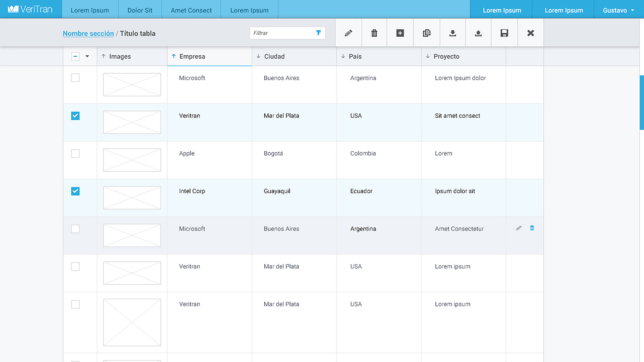Open the Amet Consect nav tab
644x362 pixels.
pyautogui.click(x=191, y=10)
